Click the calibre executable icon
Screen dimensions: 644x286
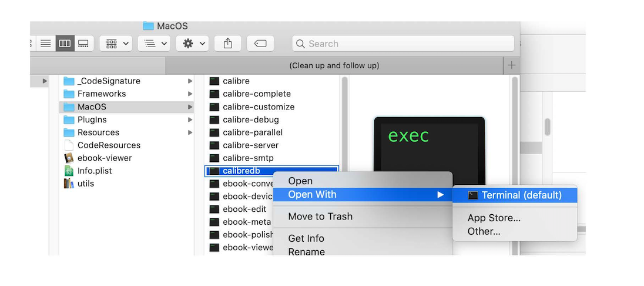[214, 81]
